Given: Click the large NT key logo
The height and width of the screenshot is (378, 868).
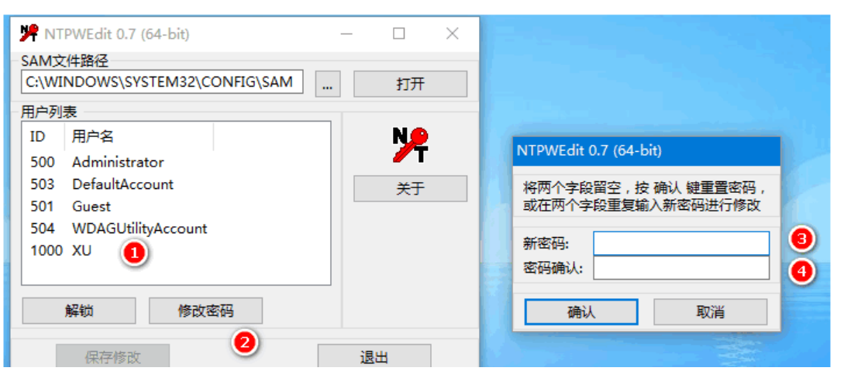Looking at the screenshot, I should click(x=410, y=145).
